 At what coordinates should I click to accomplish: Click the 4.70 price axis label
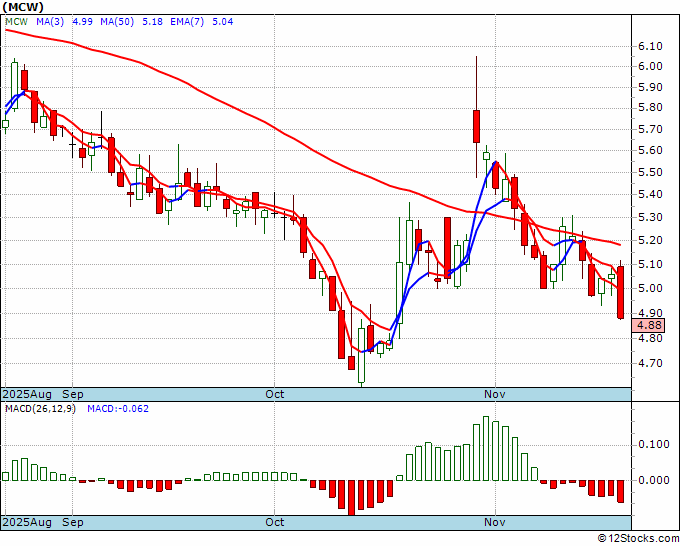click(x=650, y=363)
